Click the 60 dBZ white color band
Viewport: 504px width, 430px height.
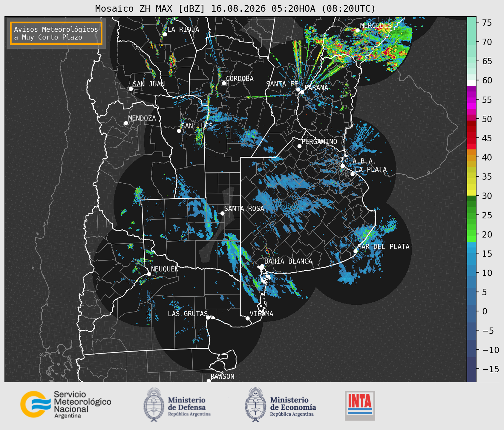coord(471,83)
